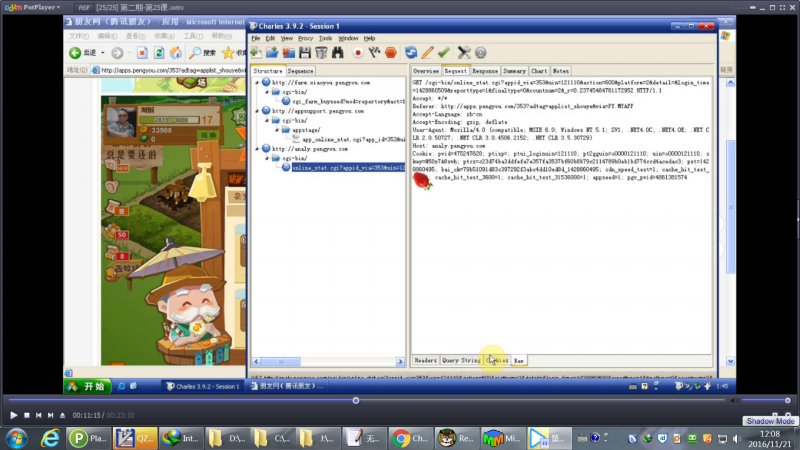Viewport: 800px width, 450px height.
Task: Open the Help menu in Charles
Action: click(369, 38)
